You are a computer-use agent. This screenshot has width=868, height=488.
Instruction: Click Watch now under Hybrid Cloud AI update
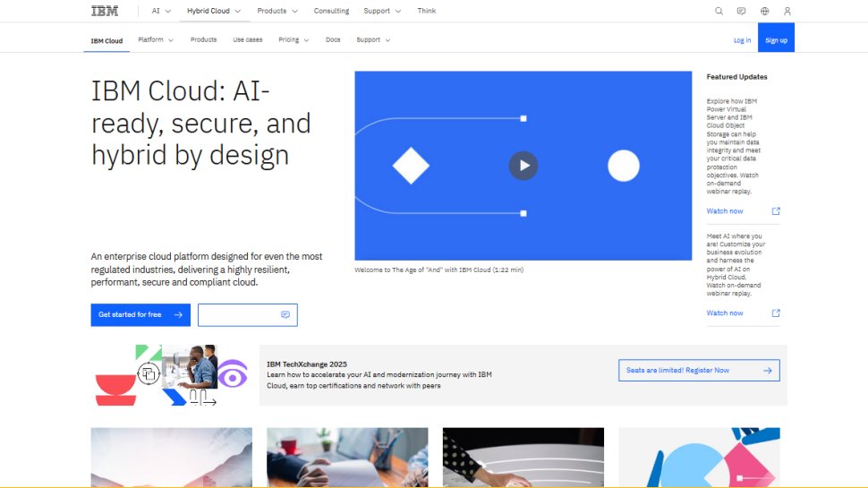[x=725, y=313]
